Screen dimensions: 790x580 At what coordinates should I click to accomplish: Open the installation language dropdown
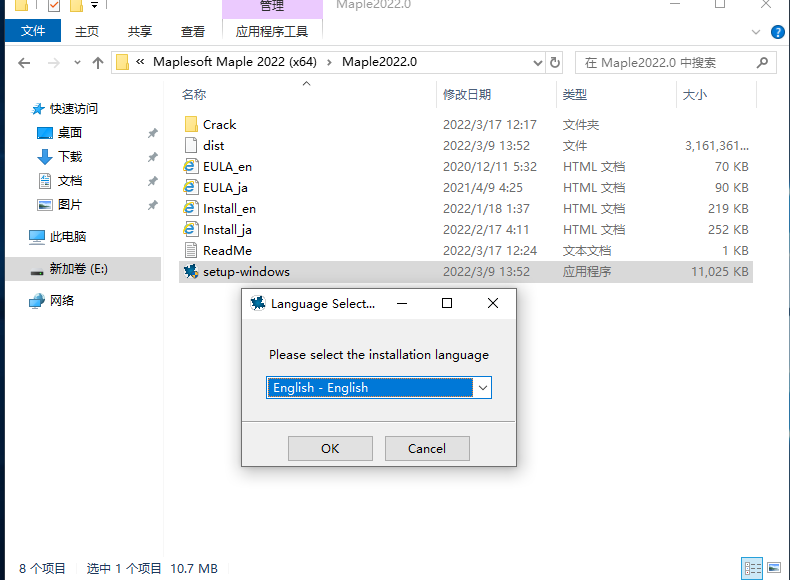click(x=483, y=388)
